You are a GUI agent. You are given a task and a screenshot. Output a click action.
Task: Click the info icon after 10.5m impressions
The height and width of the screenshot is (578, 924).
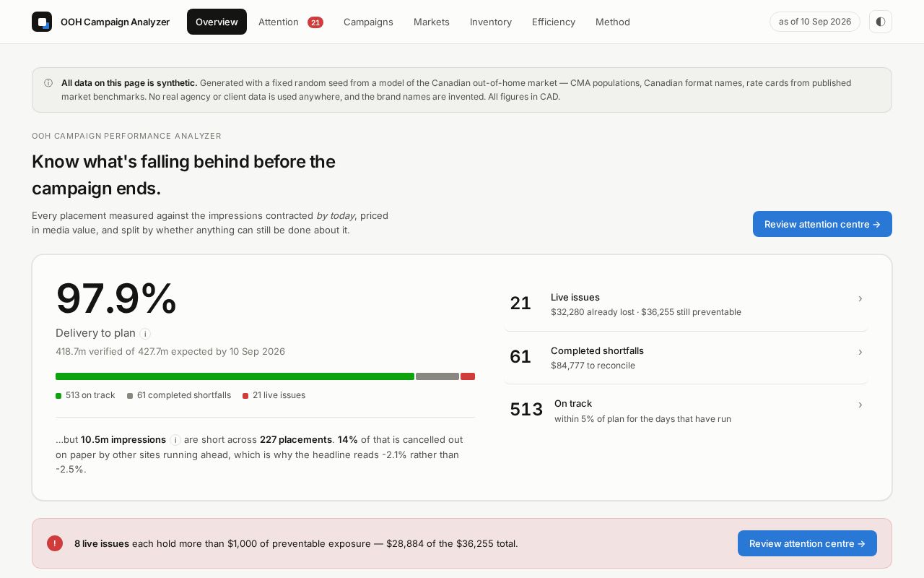pos(175,440)
